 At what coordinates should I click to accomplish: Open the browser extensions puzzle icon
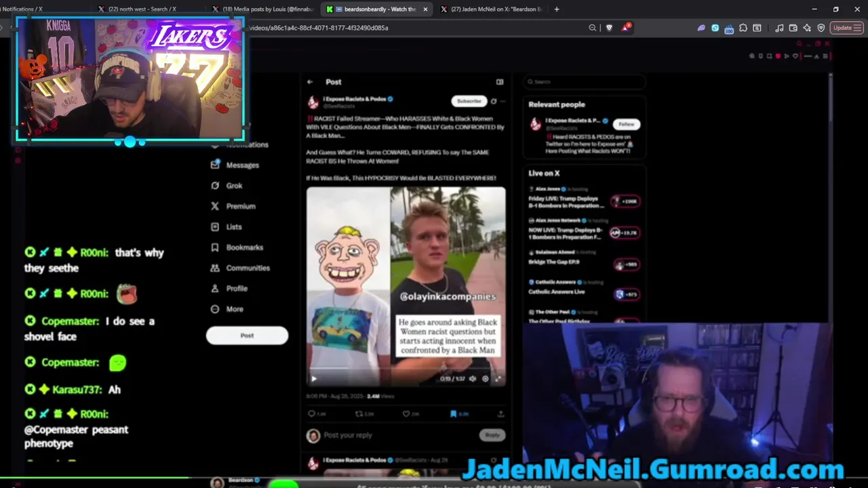click(743, 28)
